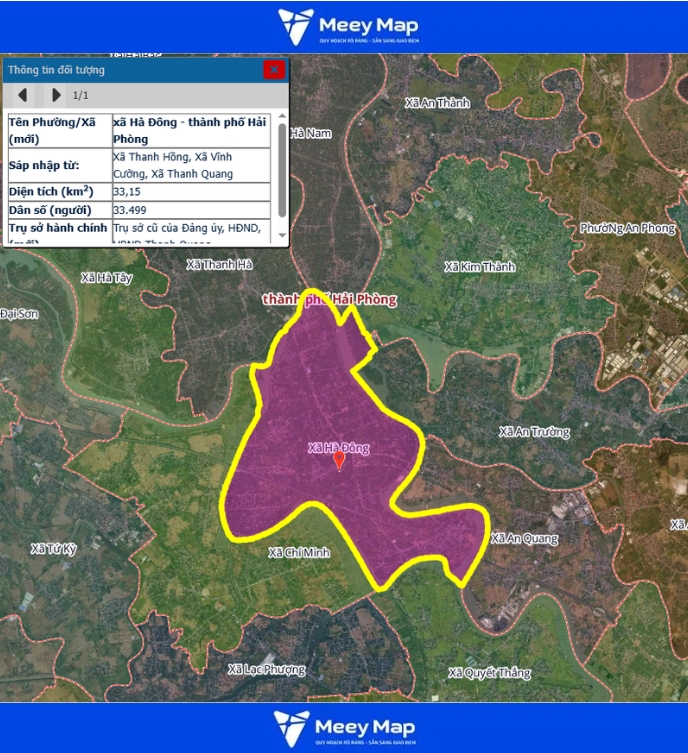Click Phường An Phong label on map

point(627,228)
